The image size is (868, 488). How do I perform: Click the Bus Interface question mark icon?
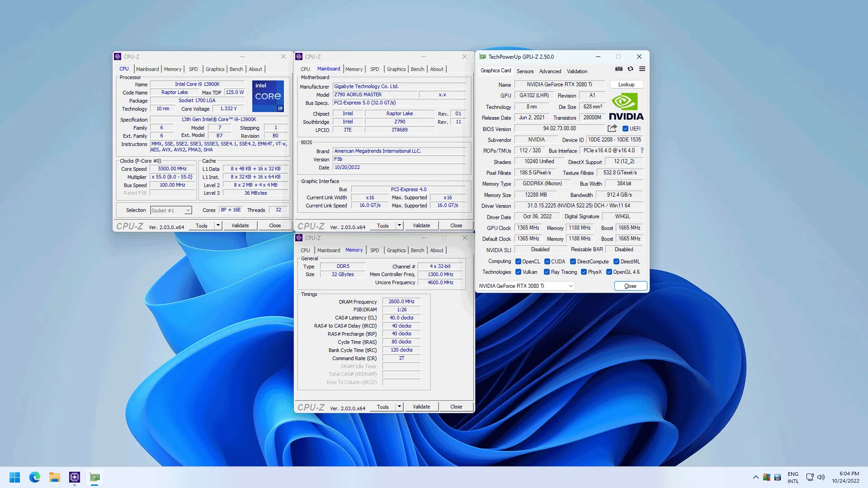coord(642,150)
